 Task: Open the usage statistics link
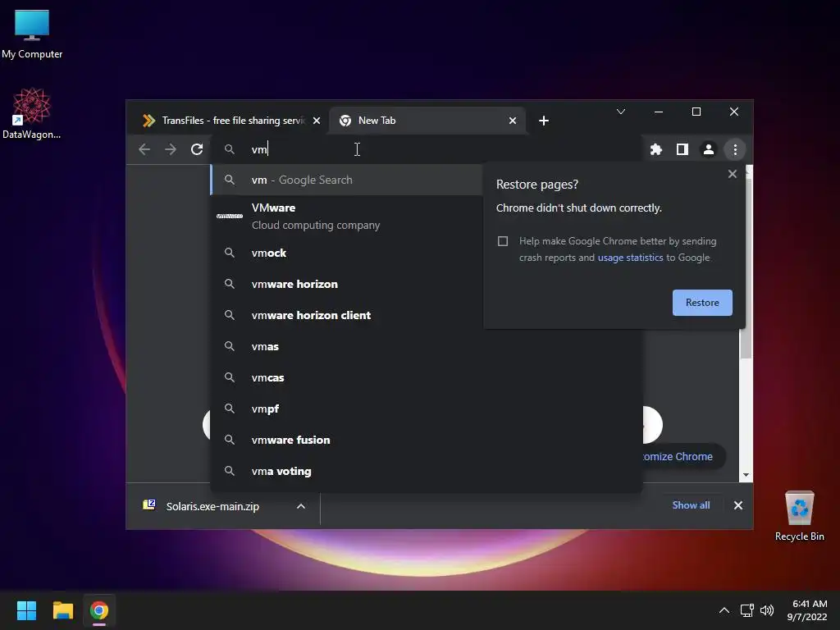click(x=630, y=258)
